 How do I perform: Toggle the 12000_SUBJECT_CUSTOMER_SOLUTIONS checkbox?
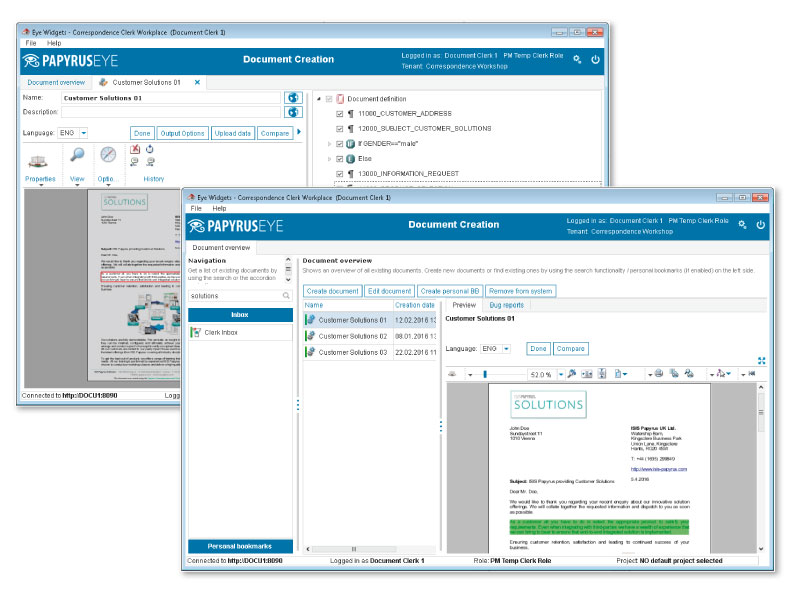point(339,129)
